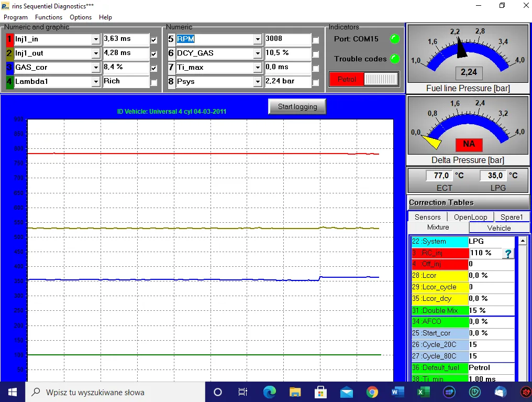Open the Inj1_out channel dropdown

[96, 53]
